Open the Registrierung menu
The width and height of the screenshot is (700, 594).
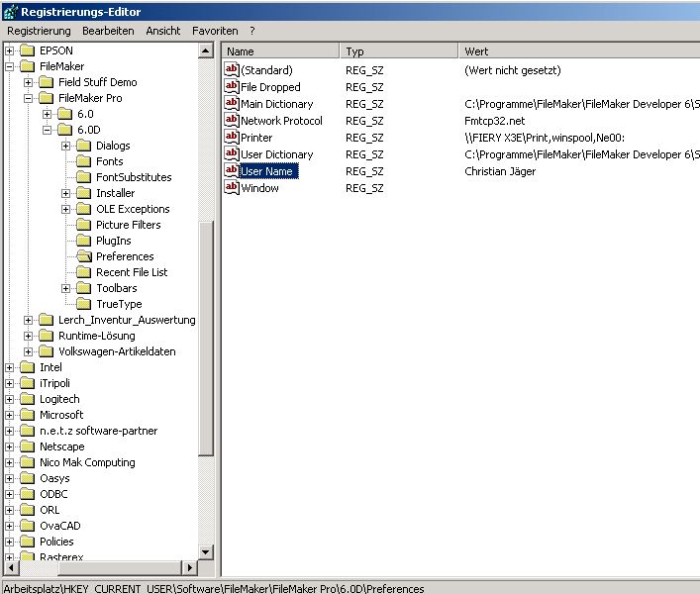(39, 31)
